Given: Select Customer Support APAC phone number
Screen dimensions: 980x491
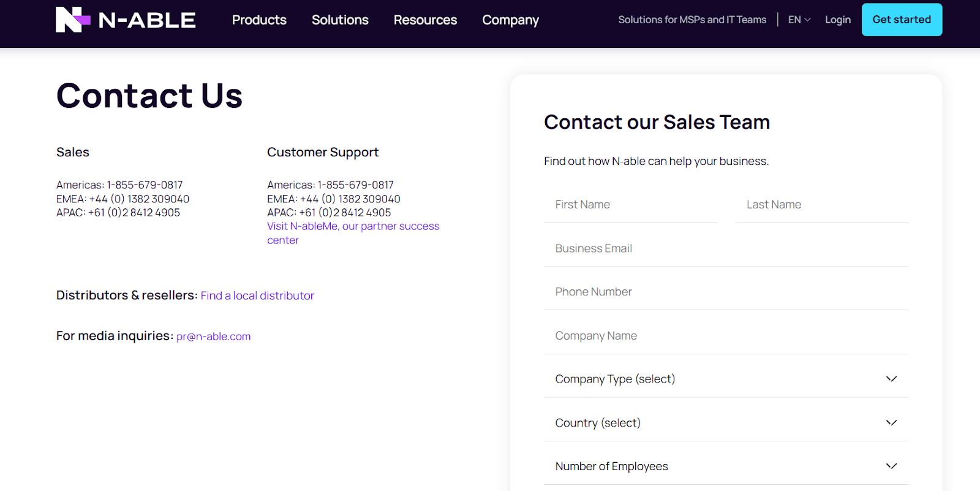Looking at the screenshot, I should (x=345, y=213).
